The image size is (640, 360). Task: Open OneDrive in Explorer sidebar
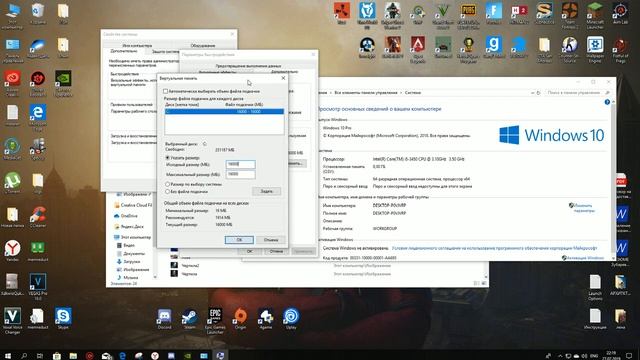[x=126, y=216]
